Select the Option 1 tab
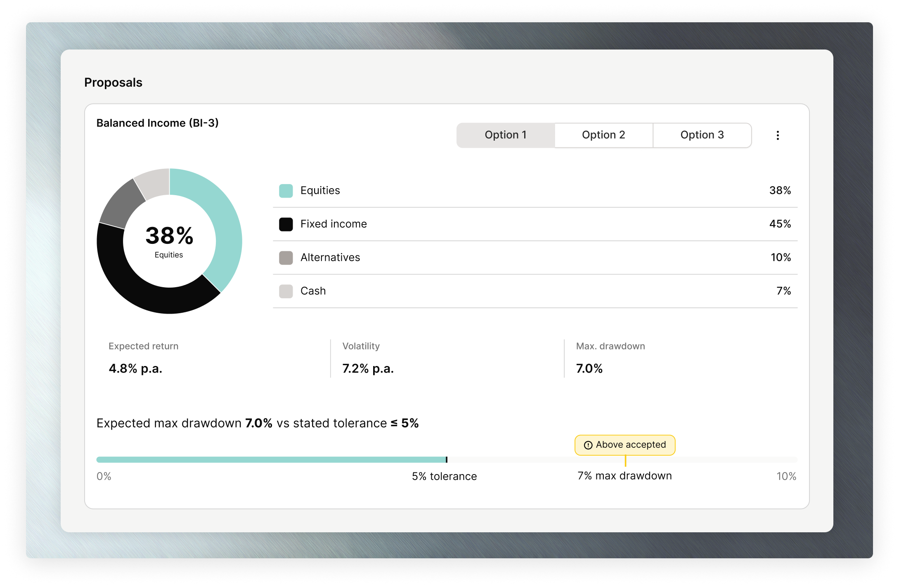The width and height of the screenshot is (899, 588). [506, 135]
